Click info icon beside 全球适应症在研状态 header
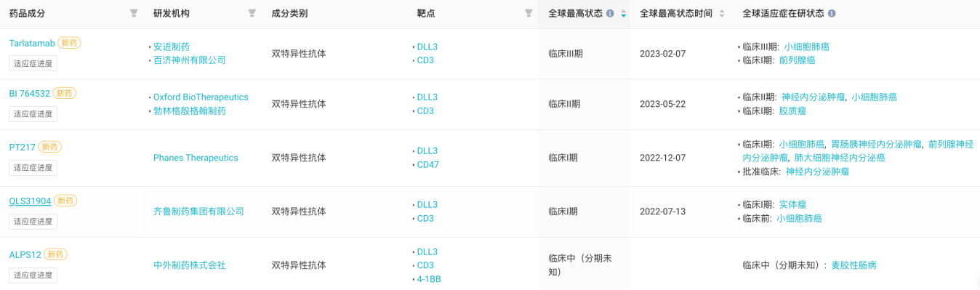Viewport: 980px width, 290px height. click(832, 13)
